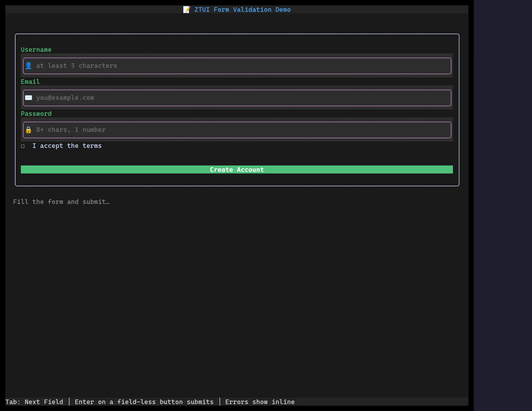Click the padlock icon in Password field
Screen dimensions: 532x411
29,130
